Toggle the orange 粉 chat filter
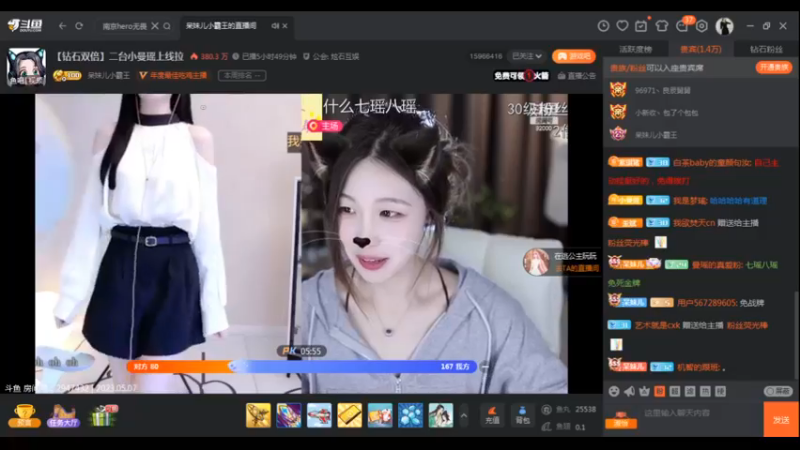The image size is (800, 450). pos(660,391)
